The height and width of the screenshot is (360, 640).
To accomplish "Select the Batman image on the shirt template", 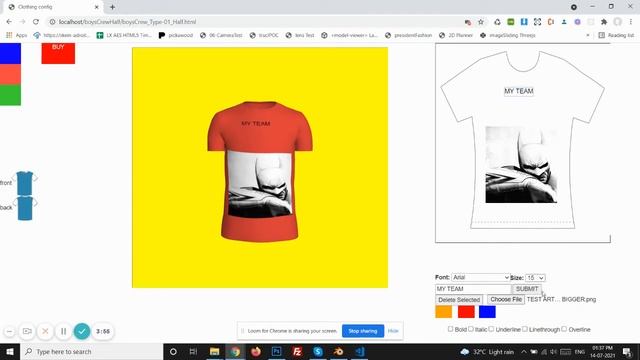I will (x=521, y=164).
